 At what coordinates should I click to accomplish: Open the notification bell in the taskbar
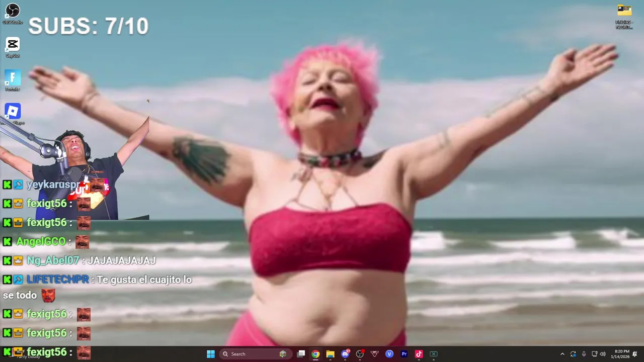[x=635, y=354]
